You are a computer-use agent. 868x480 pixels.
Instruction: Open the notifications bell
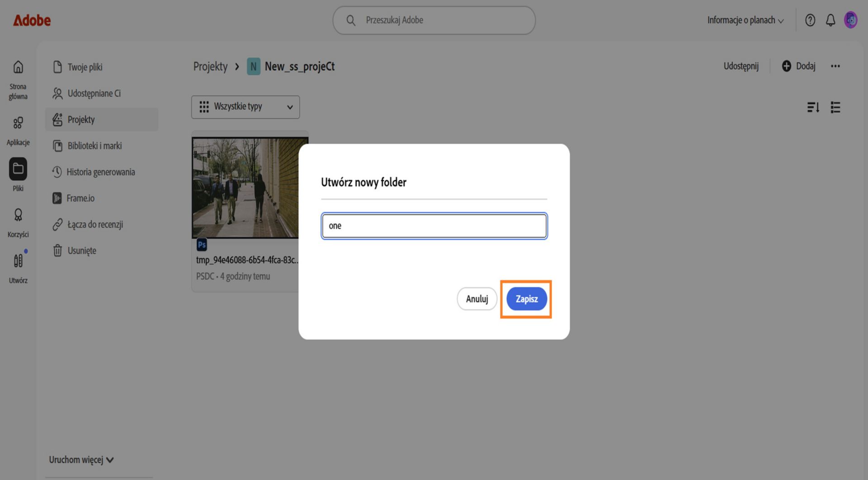click(830, 20)
